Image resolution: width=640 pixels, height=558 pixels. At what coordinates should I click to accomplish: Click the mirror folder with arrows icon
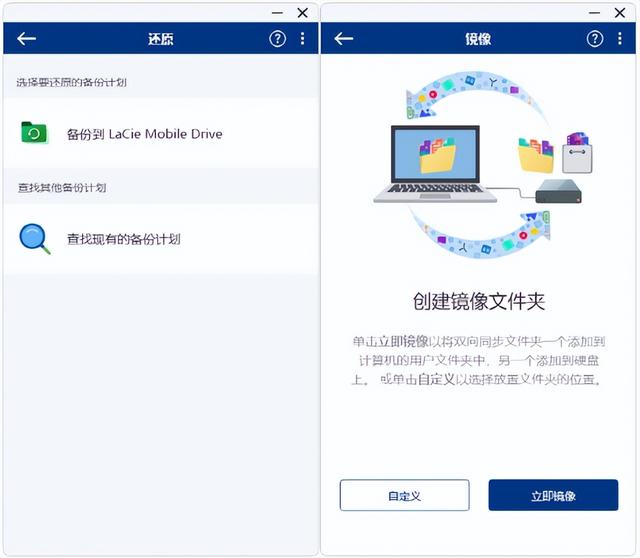tap(577, 152)
